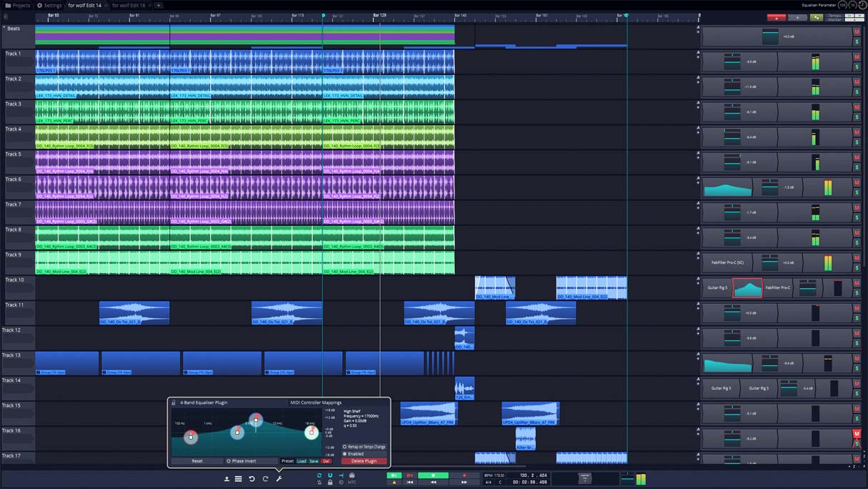Reset the 4-Band Equaliser settings
Image resolution: width=868 pixels, height=489 pixels.
pos(197,461)
